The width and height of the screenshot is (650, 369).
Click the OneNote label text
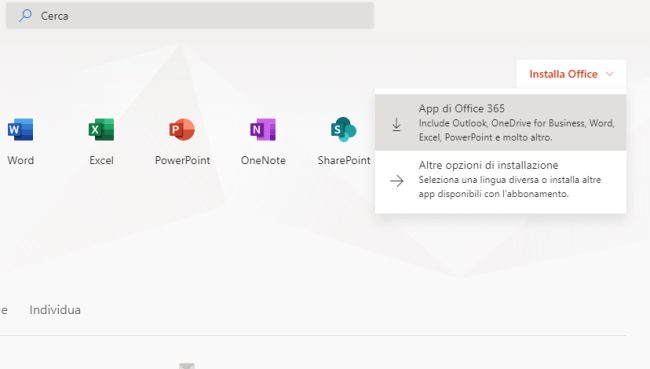(263, 160)
